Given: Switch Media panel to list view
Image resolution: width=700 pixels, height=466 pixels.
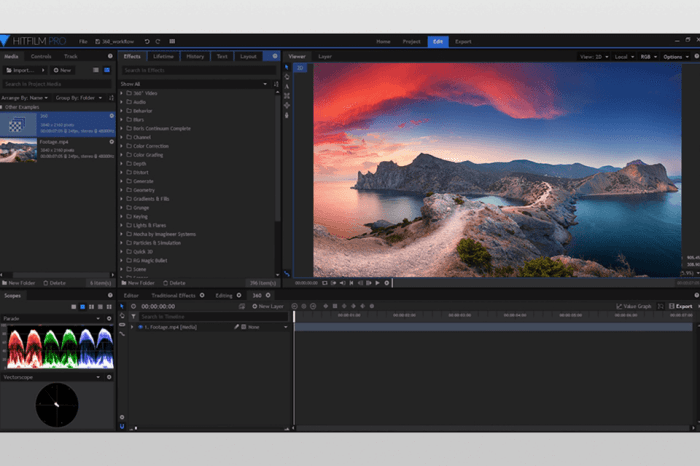Looking at the screenshot, I should 96,70.
